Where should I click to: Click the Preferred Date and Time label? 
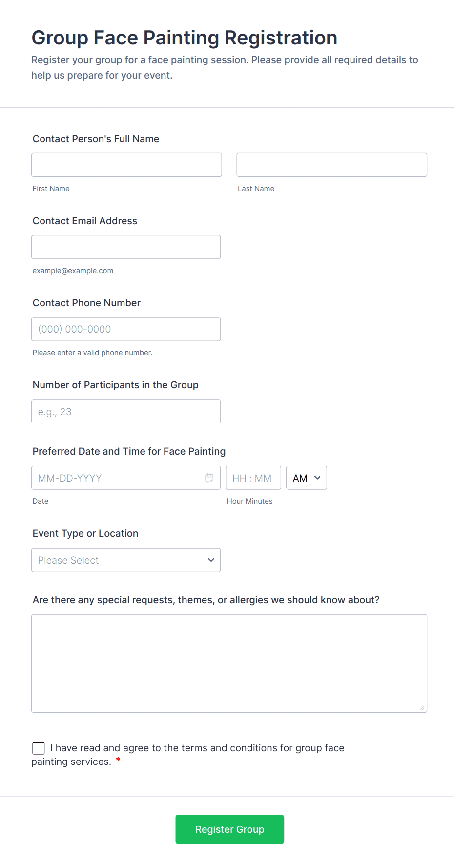[129, 451]
